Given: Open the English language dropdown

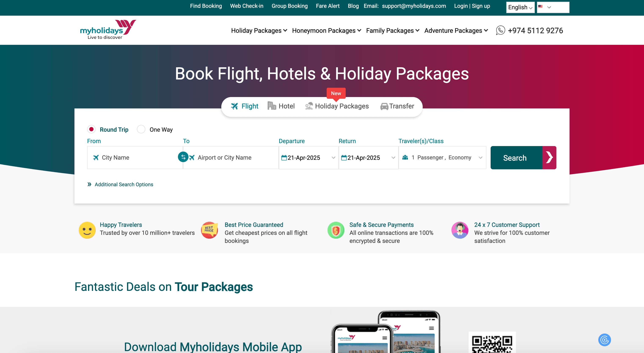Looking at the screenshot, I should pyautogui.click(x=520, y=7).
